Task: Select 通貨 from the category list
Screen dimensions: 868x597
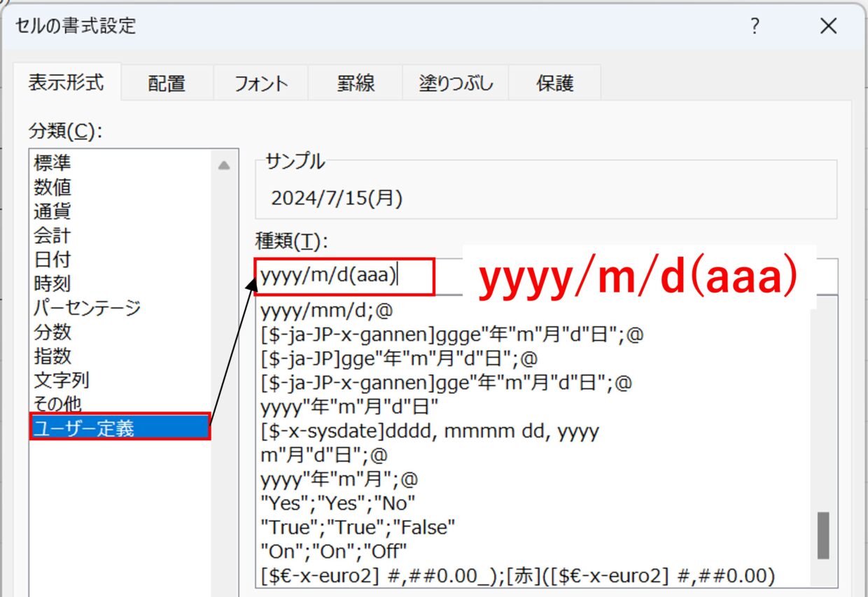Action: (x=52, y=211)
